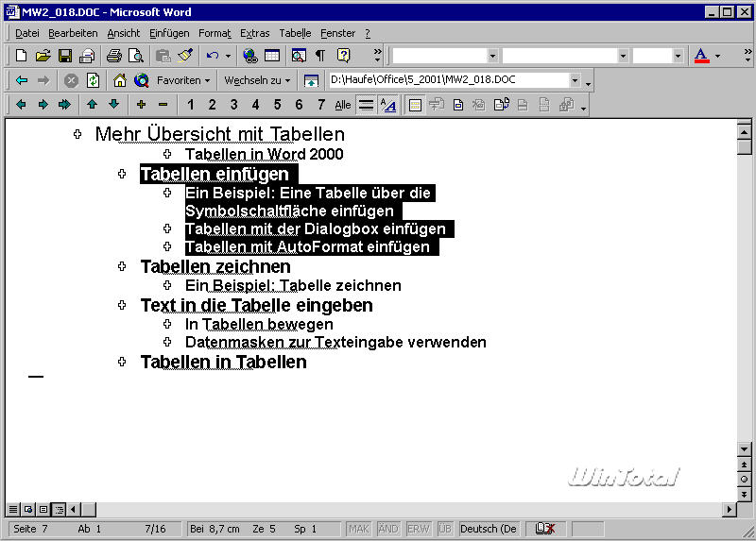756x541 pixels.
Task: Promote the heading with the single left arrow
Action: tap(21, 105)
